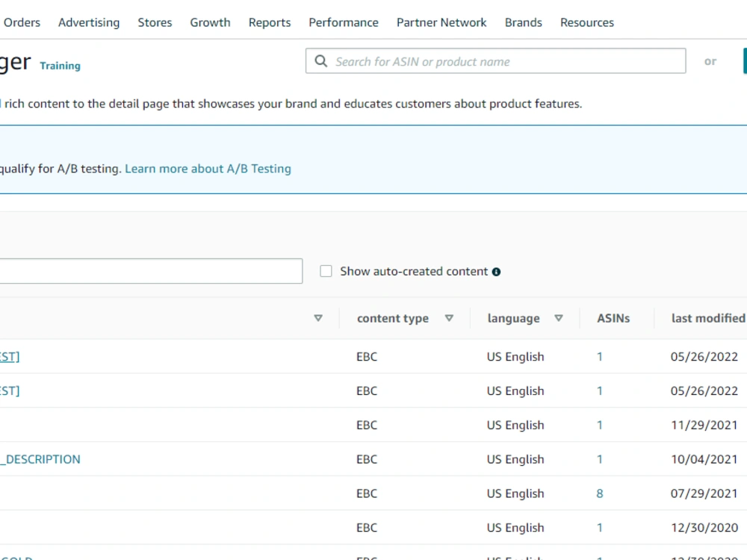Click the Training link
Viewport: 747px width, 560px height.
60,66
